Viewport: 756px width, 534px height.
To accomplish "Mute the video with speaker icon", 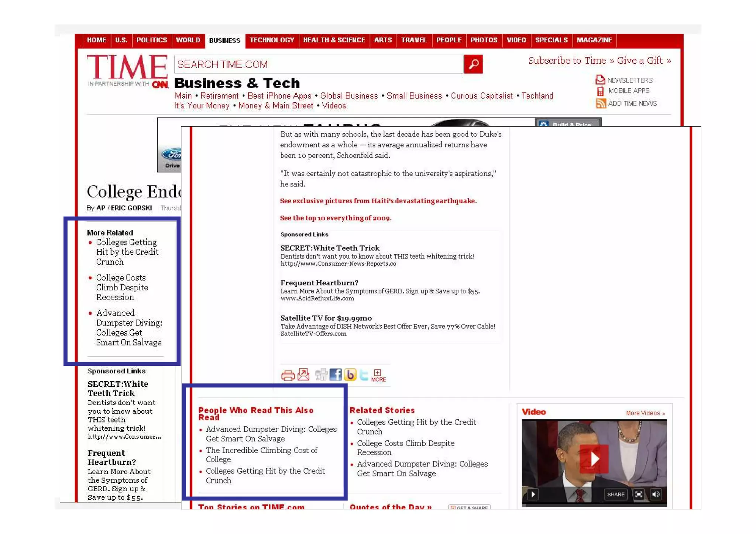I will (x=656, y=494).
